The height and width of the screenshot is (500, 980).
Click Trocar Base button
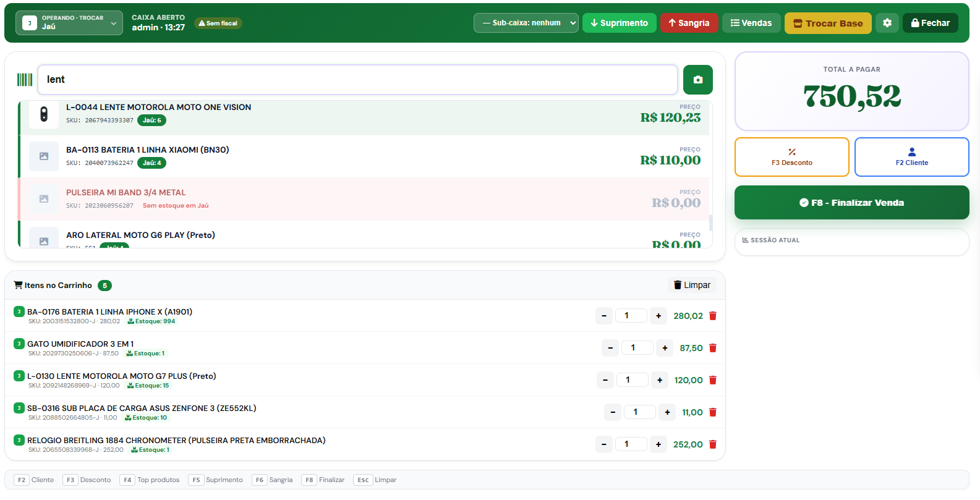[828, 23]
